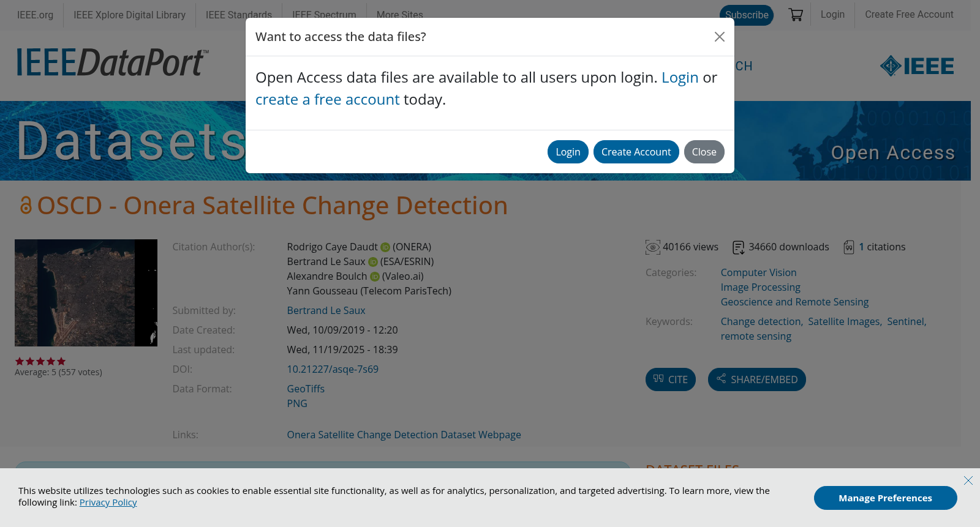Click the GeoTiffs data format link

306,389
